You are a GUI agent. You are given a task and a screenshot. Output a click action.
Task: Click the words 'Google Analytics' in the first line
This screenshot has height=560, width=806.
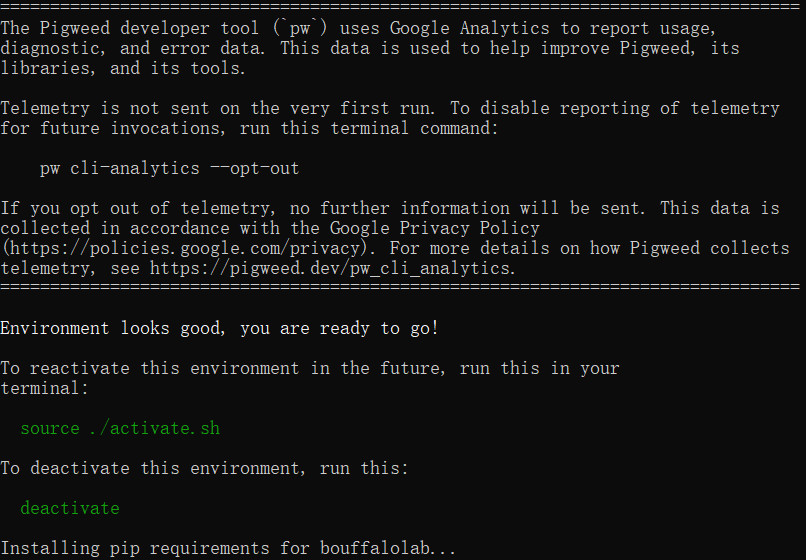[x=469, y=28]
